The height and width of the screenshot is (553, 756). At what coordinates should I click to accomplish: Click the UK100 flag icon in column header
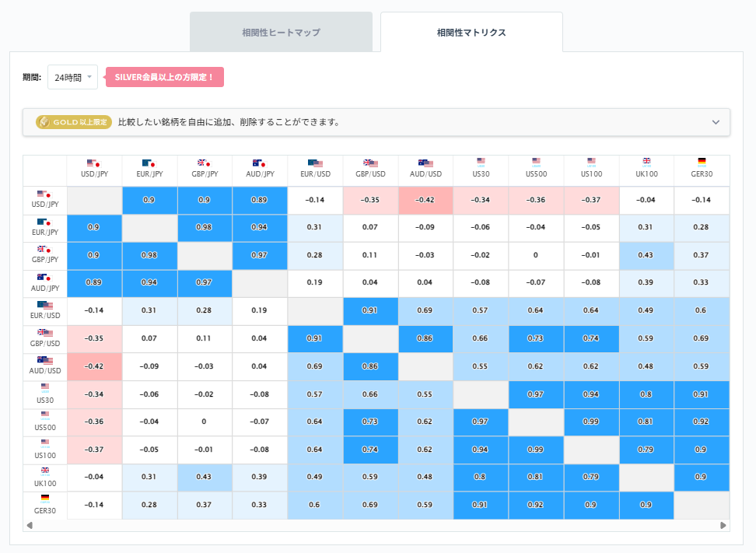pyautogui.click(x=646, y=159)
